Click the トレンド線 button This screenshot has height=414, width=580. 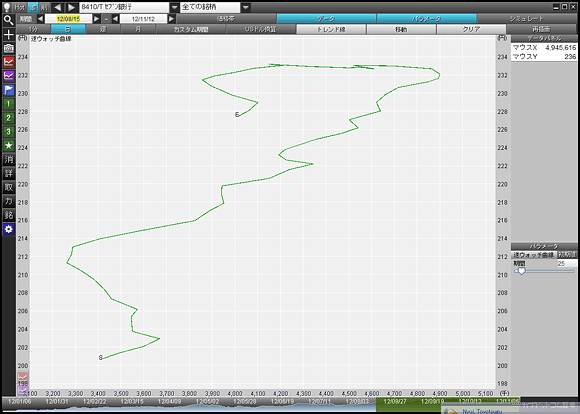click(x=331, y=29)
